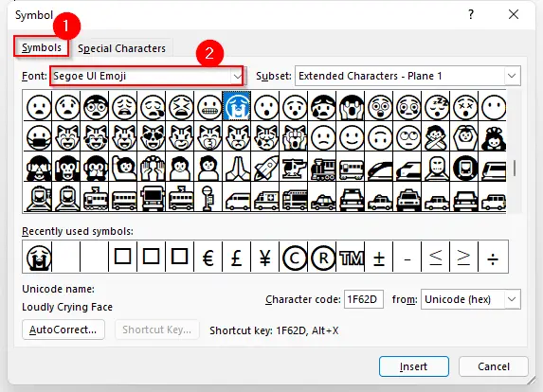This screenshot has height=392, width=543.
Task: Select the division sign in recent symbols
Action: pos(493,257)
